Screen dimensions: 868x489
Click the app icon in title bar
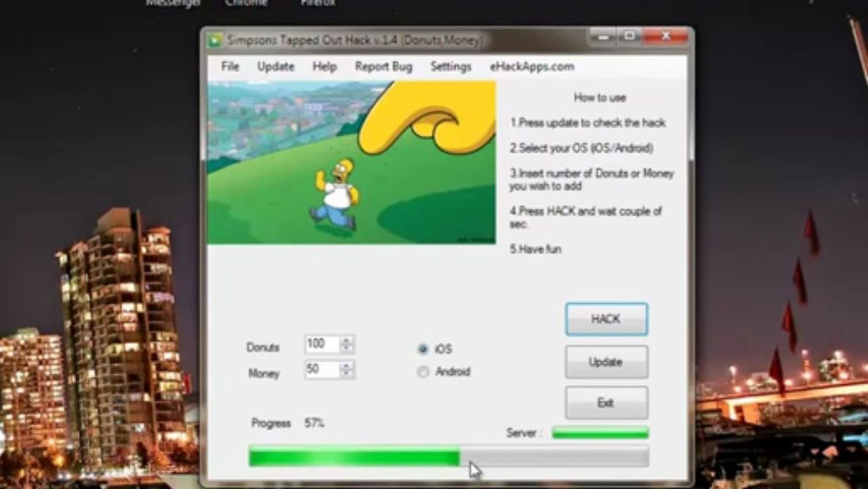tap(215, 41)
